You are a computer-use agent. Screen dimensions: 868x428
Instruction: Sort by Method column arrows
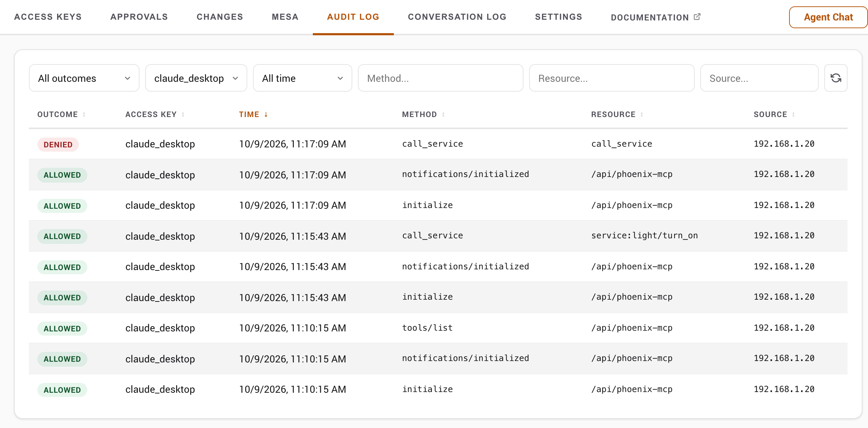[x=444, y=115]
